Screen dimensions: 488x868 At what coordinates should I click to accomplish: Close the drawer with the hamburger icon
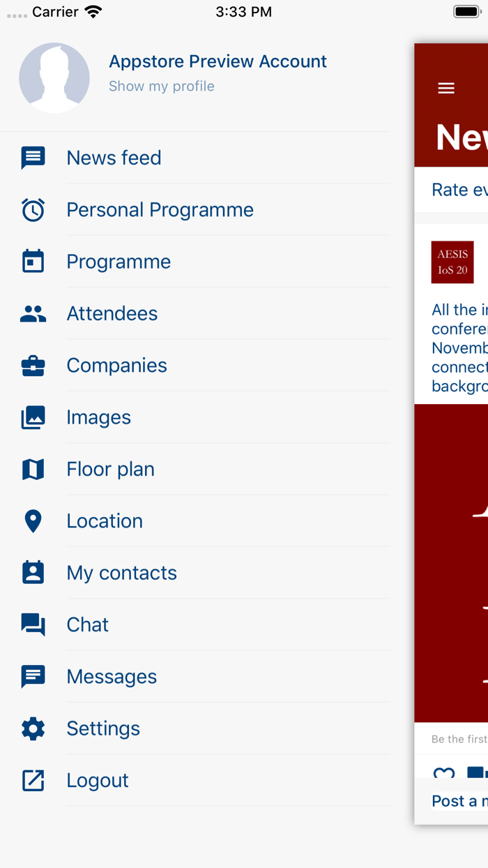[x=446, y=88]
